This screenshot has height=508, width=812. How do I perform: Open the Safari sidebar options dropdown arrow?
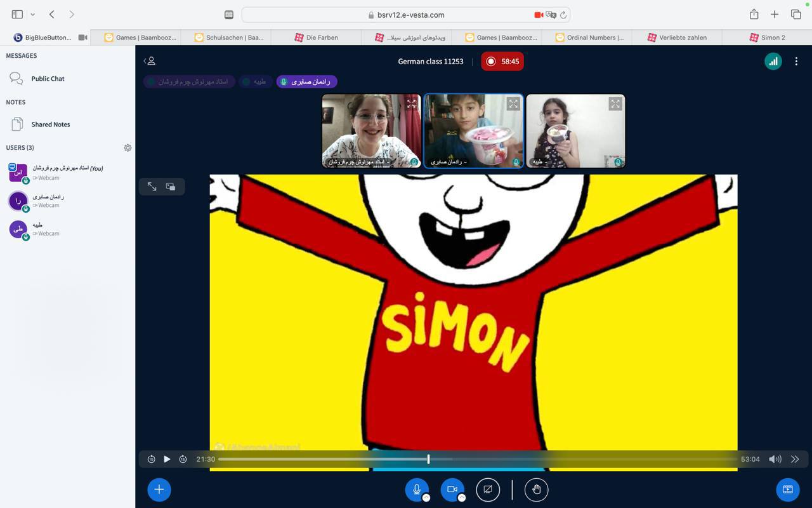[x=32, y=14]
